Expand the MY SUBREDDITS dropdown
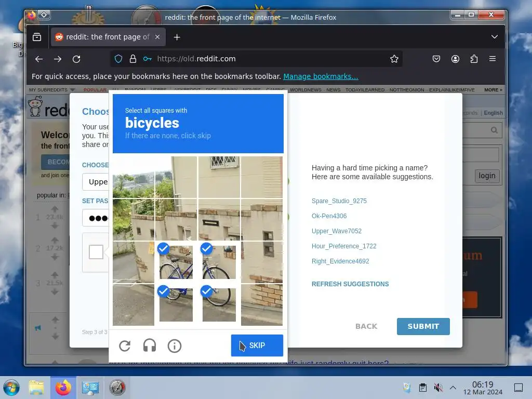532x399 pixels. [51, 89]
